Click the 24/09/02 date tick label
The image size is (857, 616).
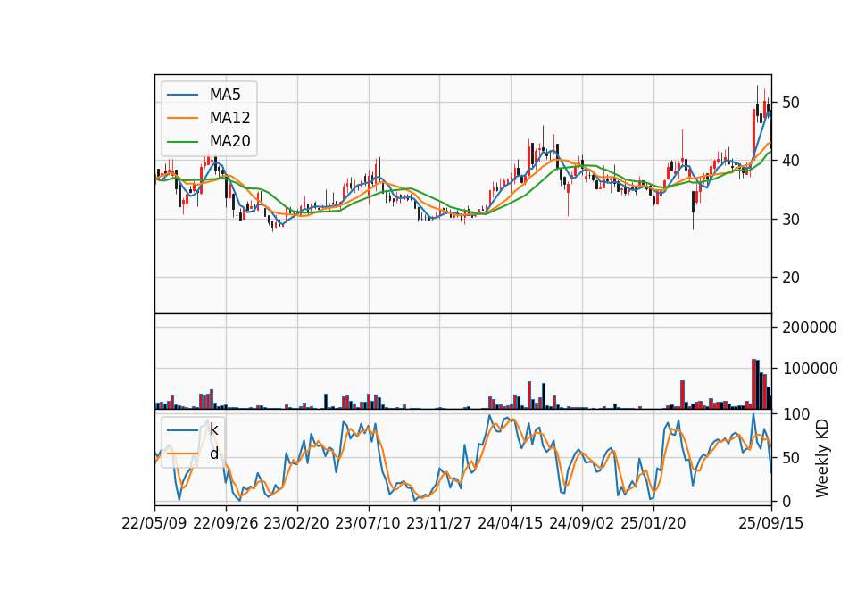click(x=581, y=523)
